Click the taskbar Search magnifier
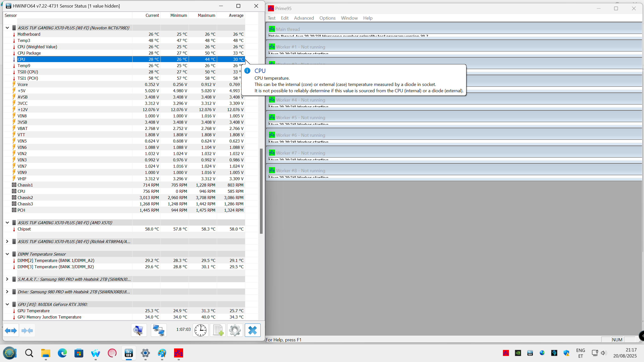Viewport: 644px width, 362px height. (x=29, y=353)
